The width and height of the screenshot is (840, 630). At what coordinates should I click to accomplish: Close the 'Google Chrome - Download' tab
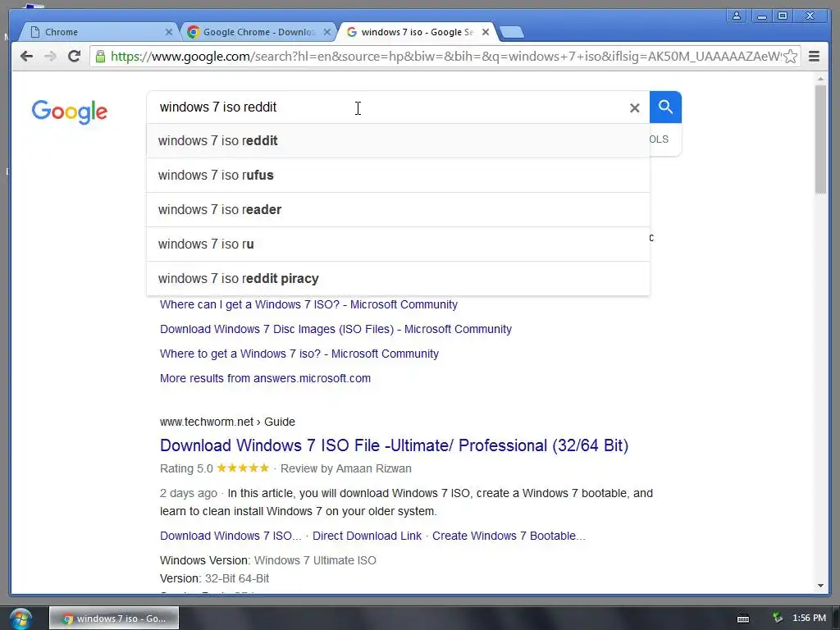point(326,32)
